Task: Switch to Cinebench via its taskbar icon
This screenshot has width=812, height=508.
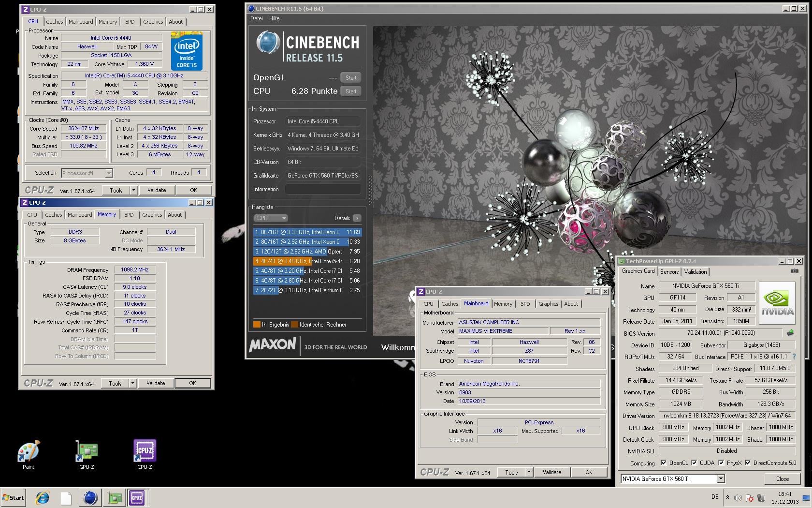Action: point(90,497)
